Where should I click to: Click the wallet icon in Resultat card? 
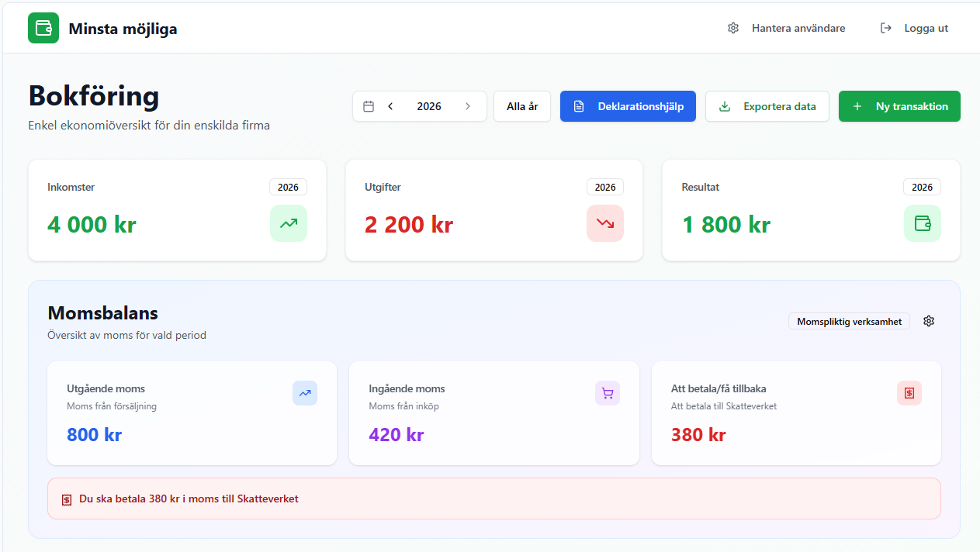pyautogui.click(x=922, y=223)
